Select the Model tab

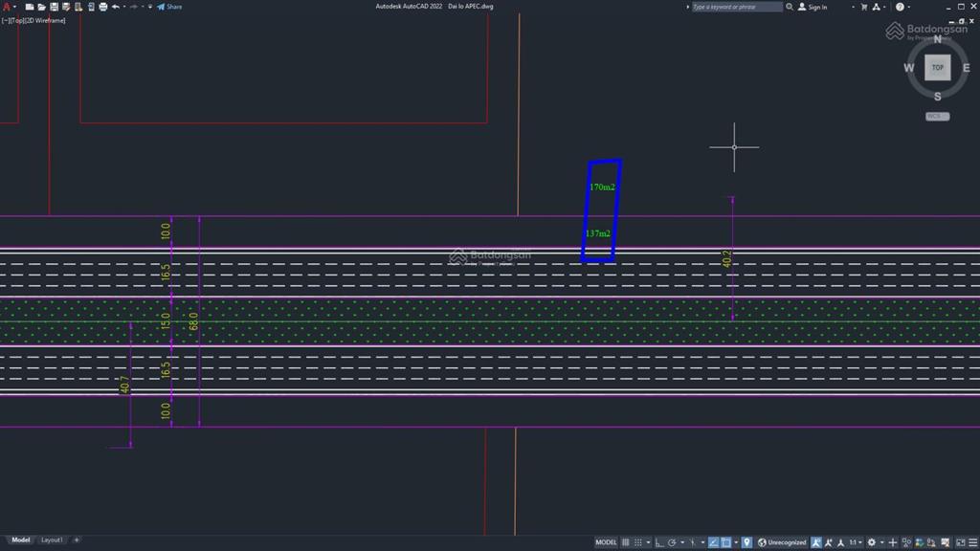tap(20, 540)
